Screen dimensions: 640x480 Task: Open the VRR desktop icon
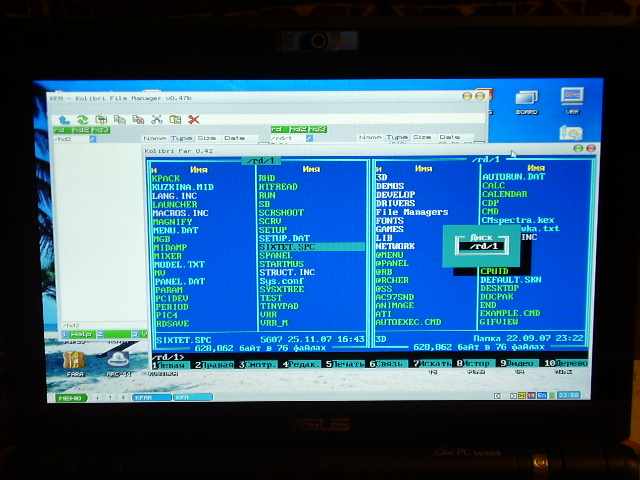pos(572,100)
